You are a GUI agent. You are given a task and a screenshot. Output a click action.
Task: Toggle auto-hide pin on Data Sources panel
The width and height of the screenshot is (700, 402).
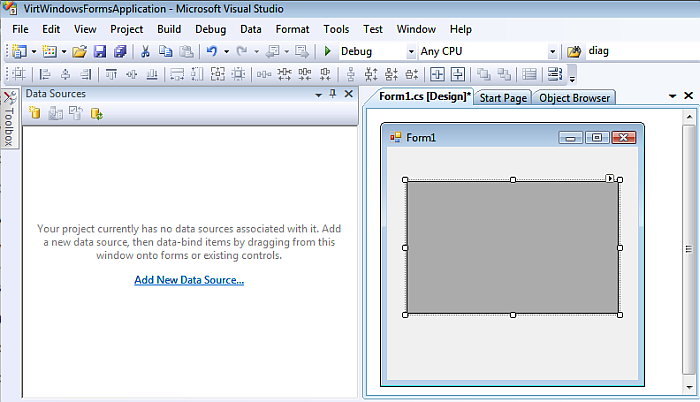click(333, 94)
